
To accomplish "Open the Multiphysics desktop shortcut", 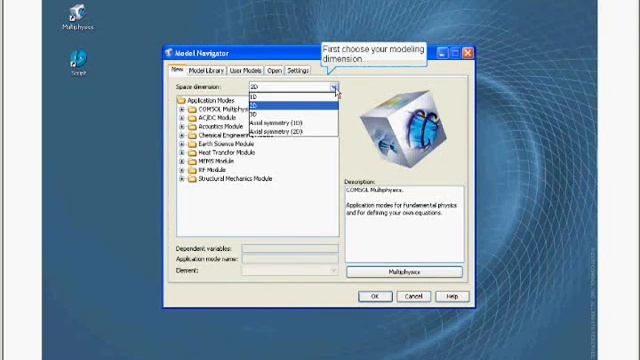I will (x=78, y=17).
